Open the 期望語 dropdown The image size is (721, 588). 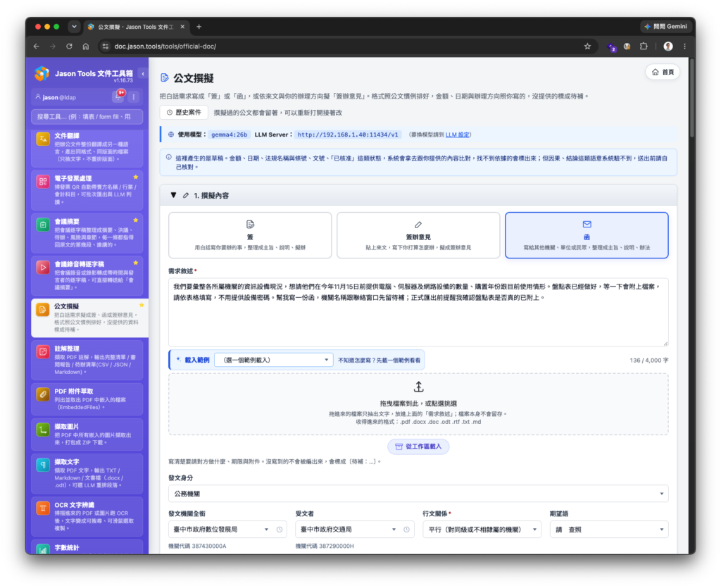click(609, 530)
